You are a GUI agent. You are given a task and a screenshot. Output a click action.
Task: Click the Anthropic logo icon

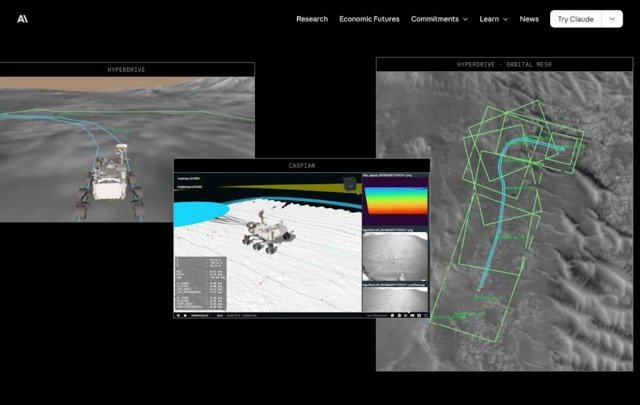[22, 19]
